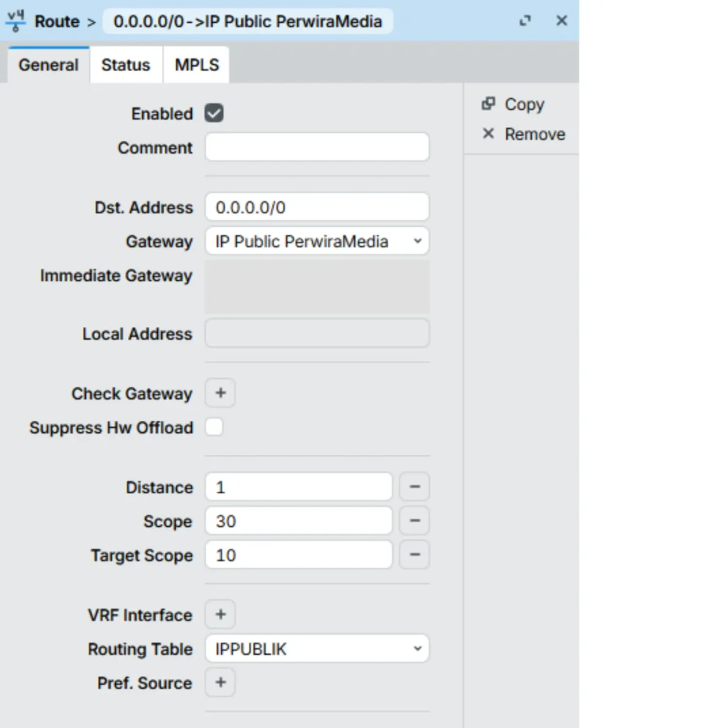The height and width of the screenshot is (728, 728).
Task: Switch to the Status tab
Action: pyautogui.click(x=126, y=65)
